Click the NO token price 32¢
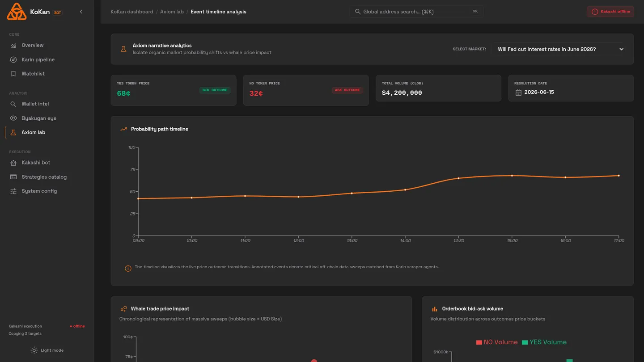 256,93
